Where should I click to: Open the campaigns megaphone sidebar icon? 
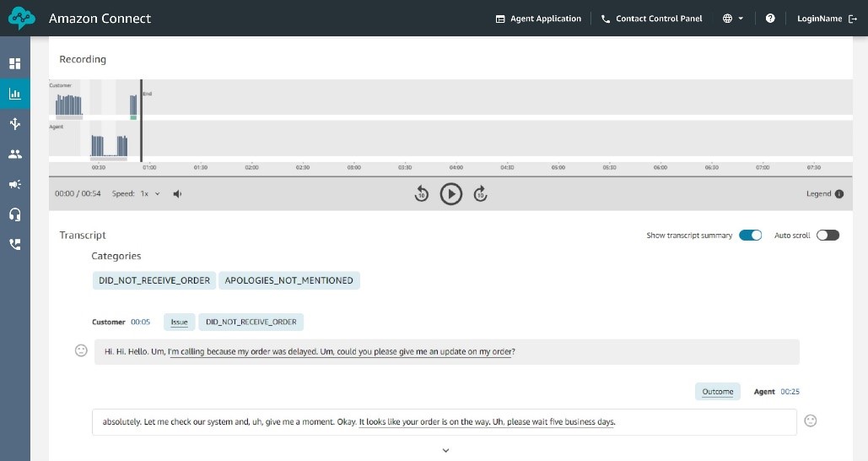(x=15, y=184)
